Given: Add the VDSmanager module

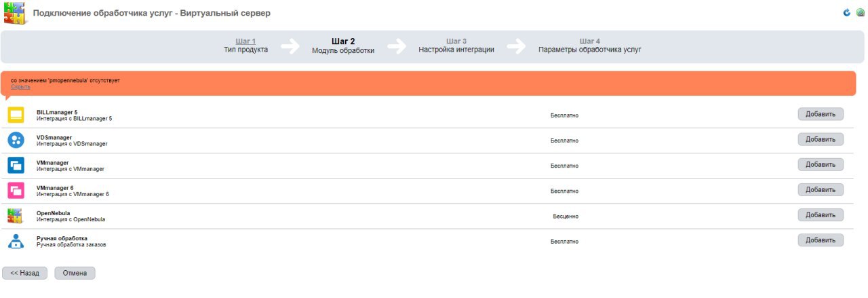Looking at the screenshot, I should (x=821, y=139).
